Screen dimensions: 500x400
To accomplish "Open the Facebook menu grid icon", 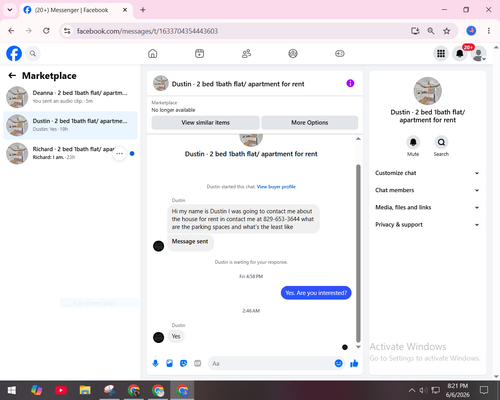I will tap(441, 53).
